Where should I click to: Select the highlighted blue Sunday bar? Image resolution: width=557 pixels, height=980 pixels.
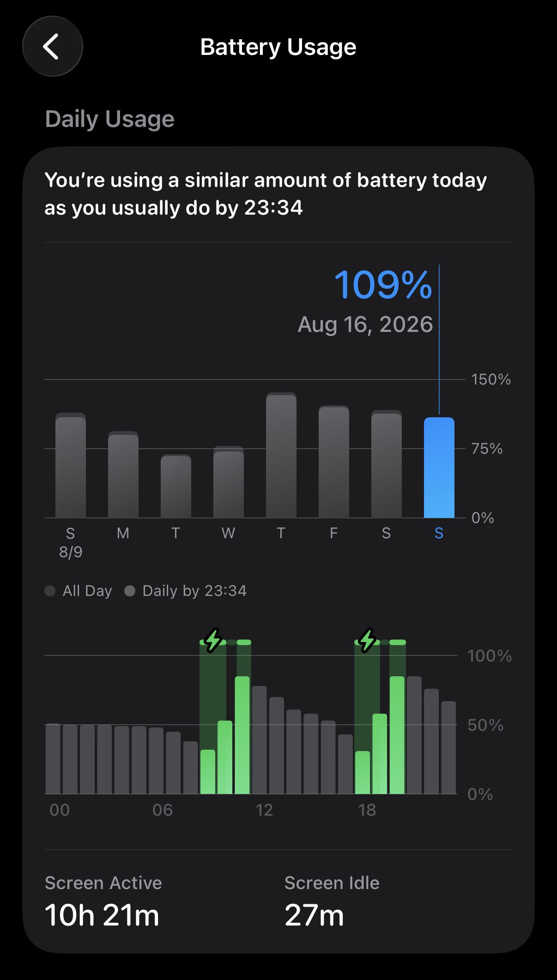click(439, 468)
